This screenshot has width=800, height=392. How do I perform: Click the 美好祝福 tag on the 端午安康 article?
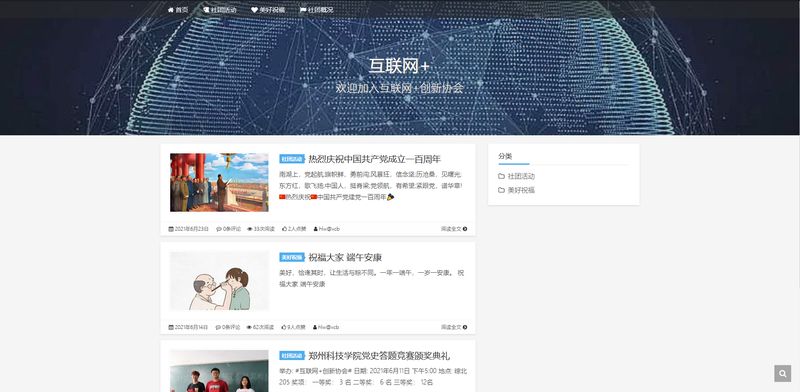[x=292, y=258]
